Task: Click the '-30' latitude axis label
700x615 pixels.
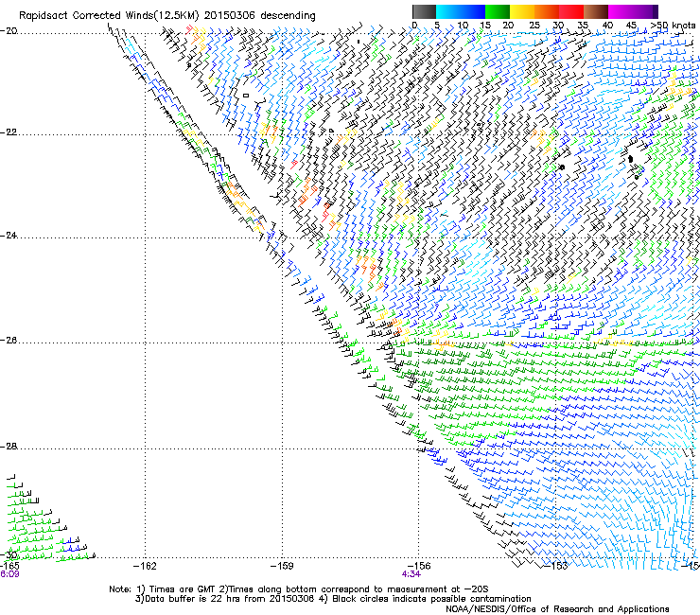Action: coord(9,555)
